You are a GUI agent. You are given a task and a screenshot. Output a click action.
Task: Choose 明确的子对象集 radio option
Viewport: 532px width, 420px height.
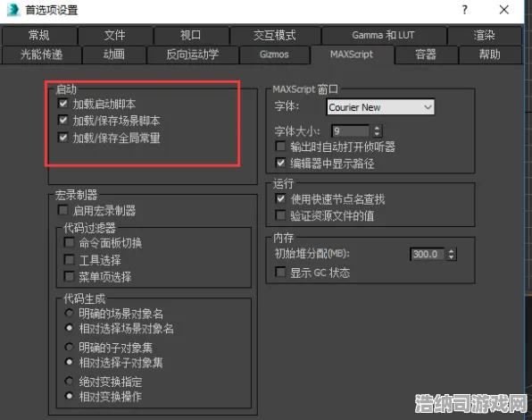70,347
